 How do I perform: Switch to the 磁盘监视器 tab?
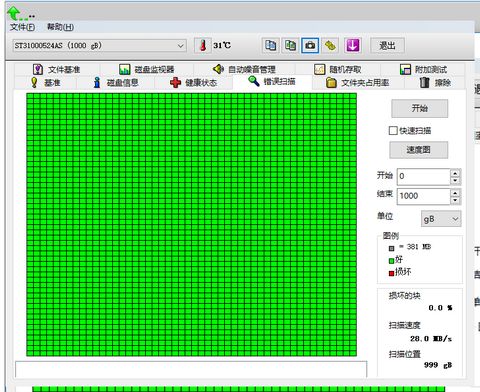click(147, 69)
